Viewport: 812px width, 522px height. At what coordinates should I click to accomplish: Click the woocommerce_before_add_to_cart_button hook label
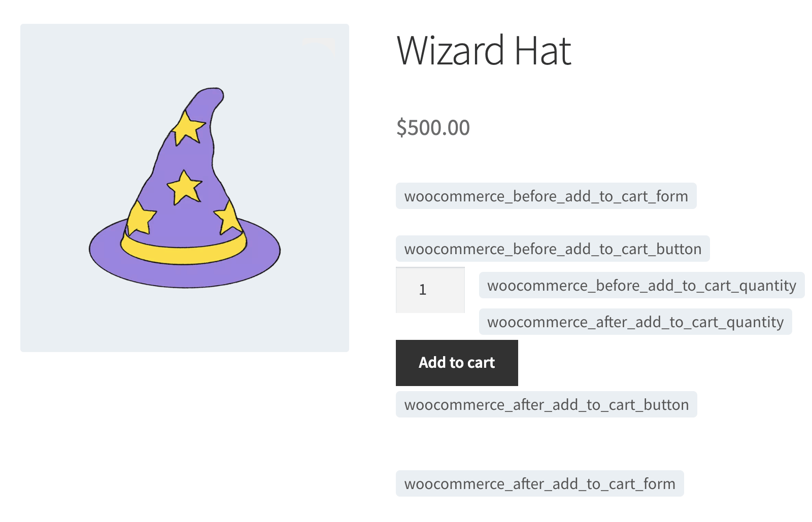553,249
